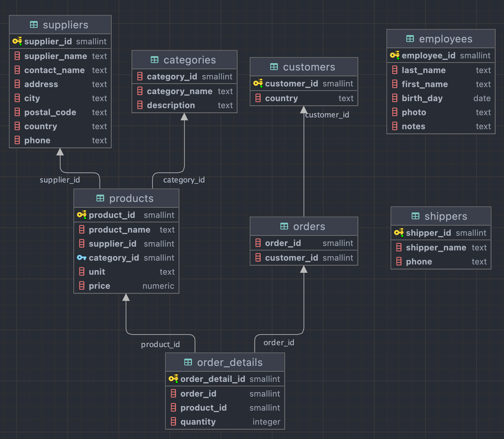
Task: Click the primary key icon beside order_detail_id
Action: (173, 379)
